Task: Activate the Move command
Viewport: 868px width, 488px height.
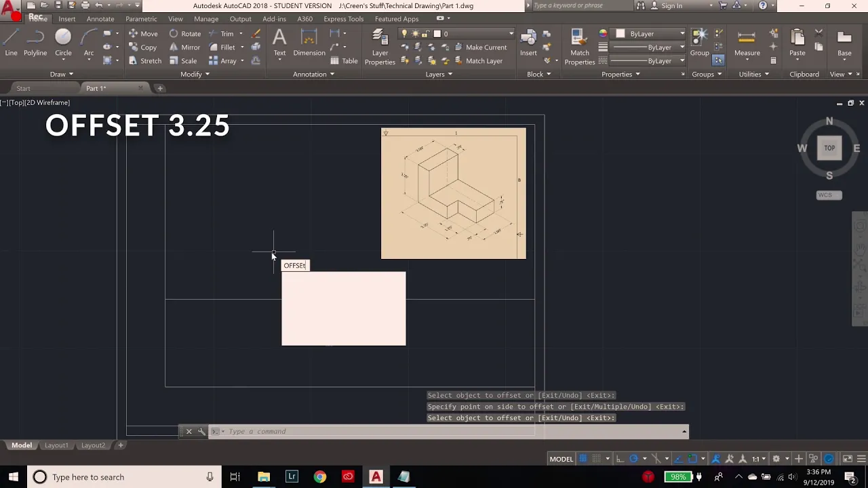Action: click(143, 34)
